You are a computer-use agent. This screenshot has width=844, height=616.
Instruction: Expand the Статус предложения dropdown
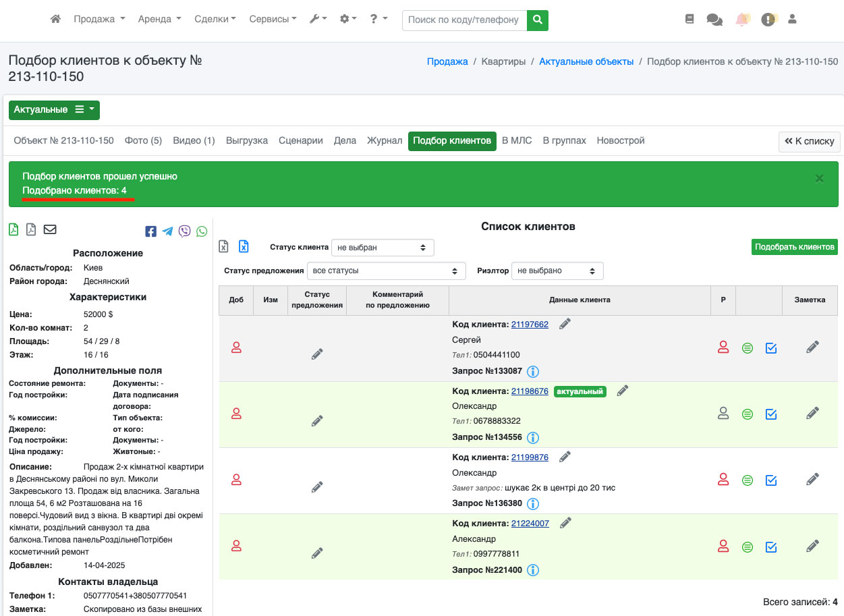[386, 271]
